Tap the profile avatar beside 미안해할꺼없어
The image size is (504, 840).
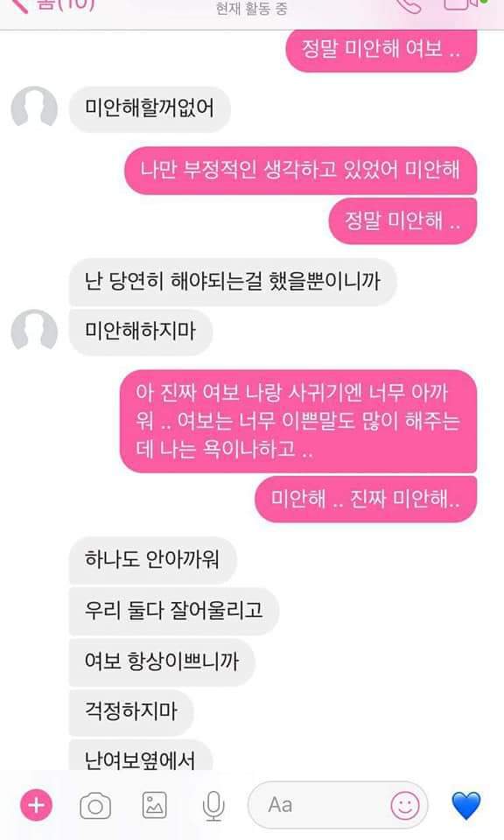point(34,108)
